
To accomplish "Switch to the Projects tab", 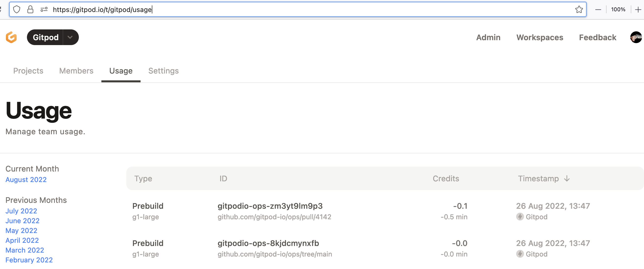I will [28, 71].
